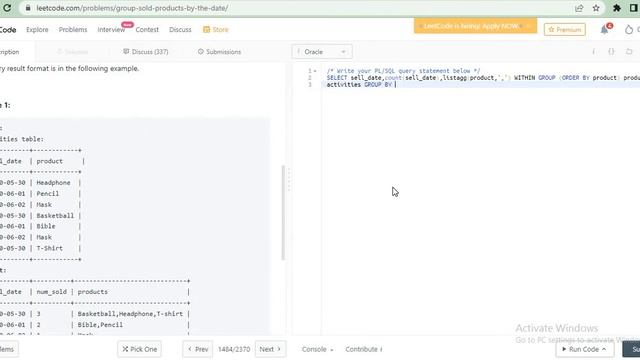Open the Explore menu
640x360 pixels.
(x=37, y=29)
